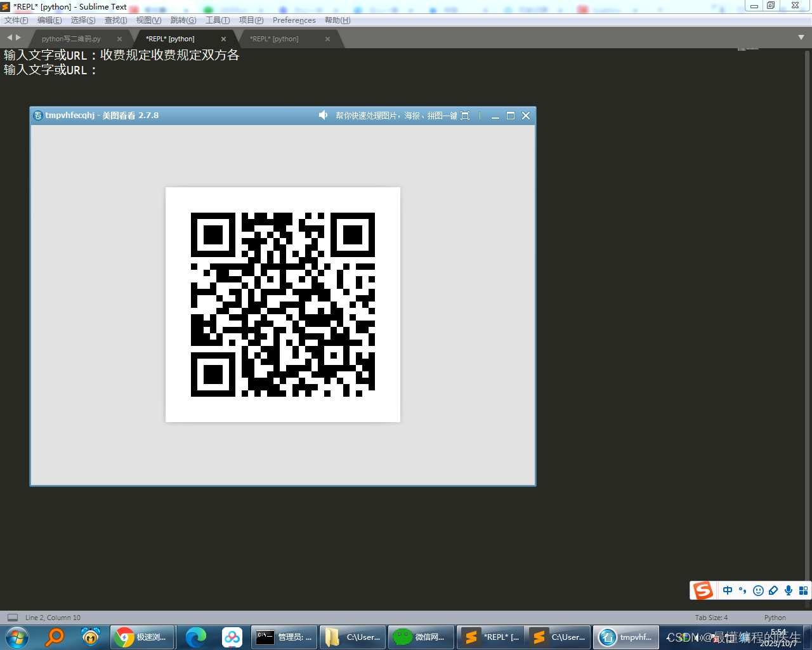Open the emoji panel on the Sogou input bar
Image resolution: width=812 pixels, height=650 pixels.
(x=758, y=590)
